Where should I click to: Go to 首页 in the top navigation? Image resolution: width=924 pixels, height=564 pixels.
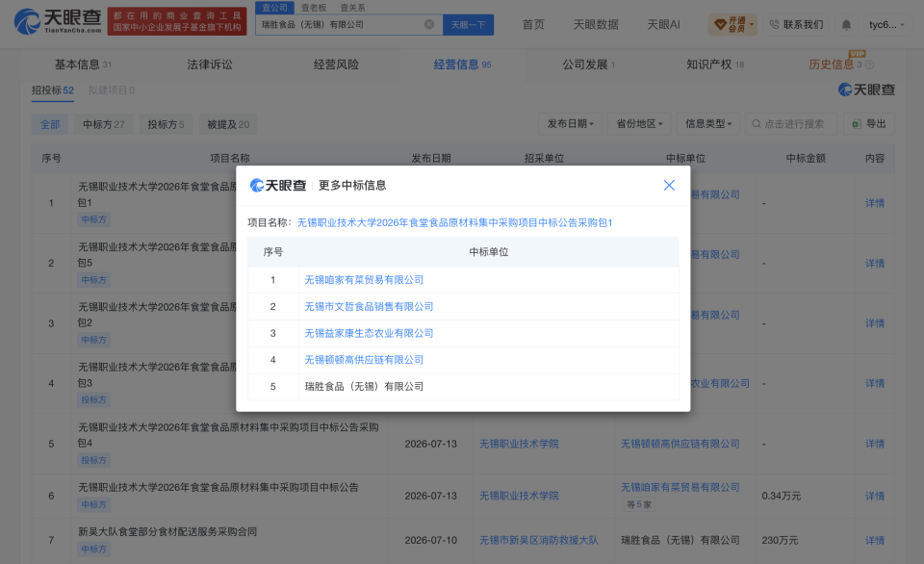[533, 25]
